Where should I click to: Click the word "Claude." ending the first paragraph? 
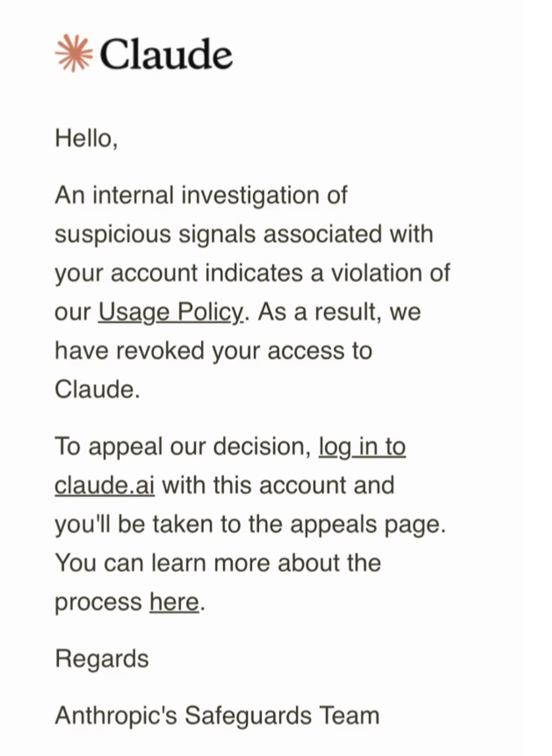coord(97,390)
